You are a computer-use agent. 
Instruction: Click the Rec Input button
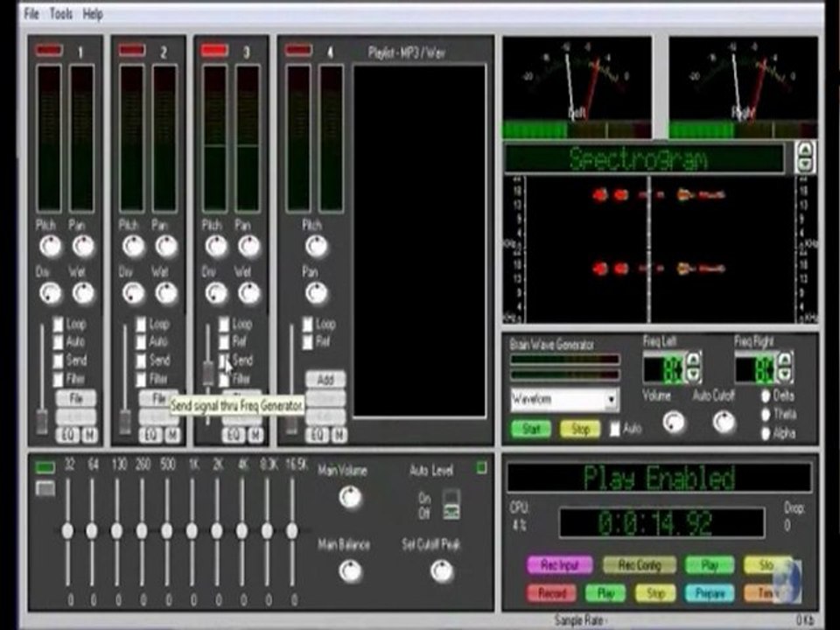click(560, 565)
